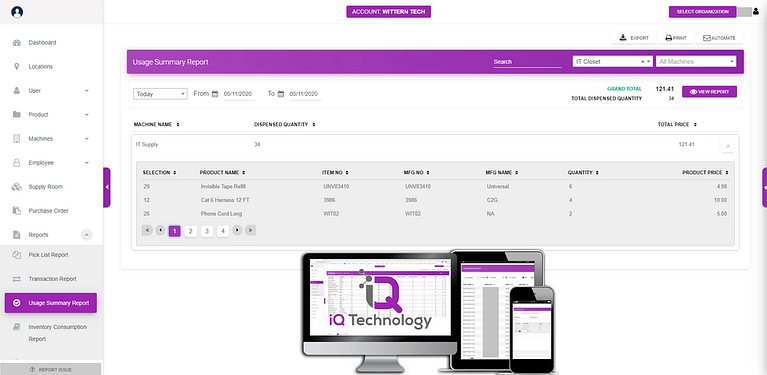The width and height of the screenshot is (767, 375).
Task: Expand the Product submenu
Action: (87, 115)
